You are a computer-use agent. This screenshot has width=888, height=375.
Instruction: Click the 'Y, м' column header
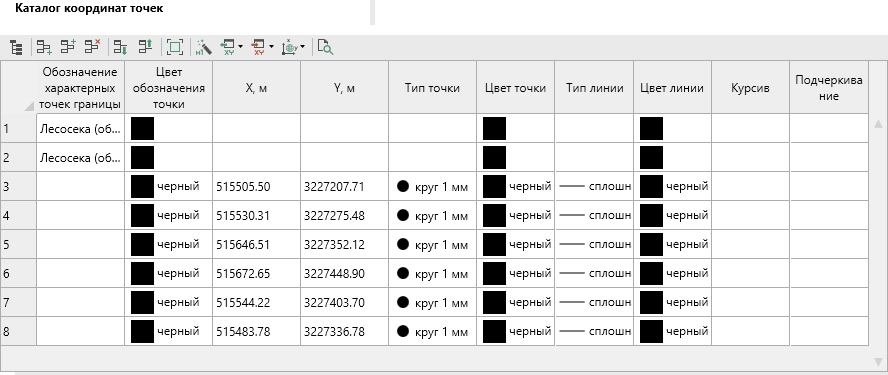pos(345,88)
